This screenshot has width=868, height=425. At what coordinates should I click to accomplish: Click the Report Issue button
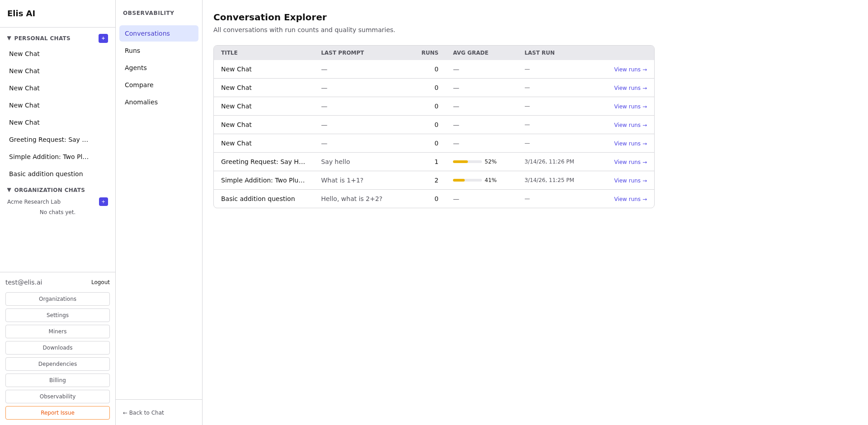click(57, 412)
